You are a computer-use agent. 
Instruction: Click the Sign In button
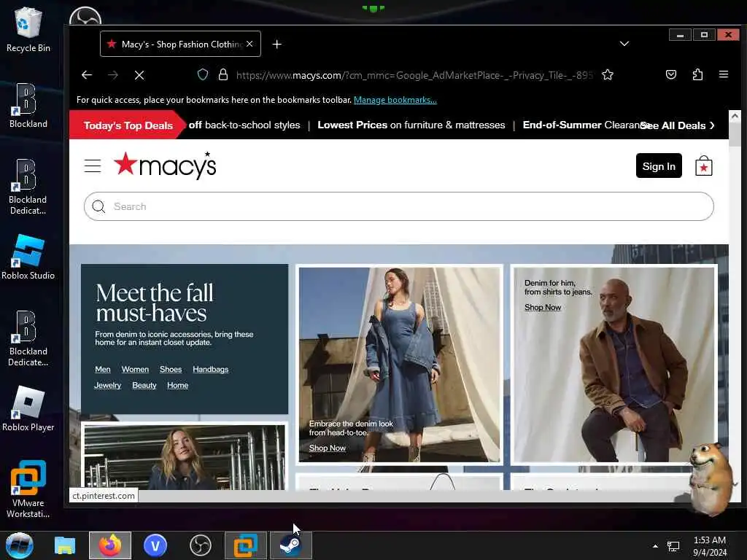pos(659,166)
